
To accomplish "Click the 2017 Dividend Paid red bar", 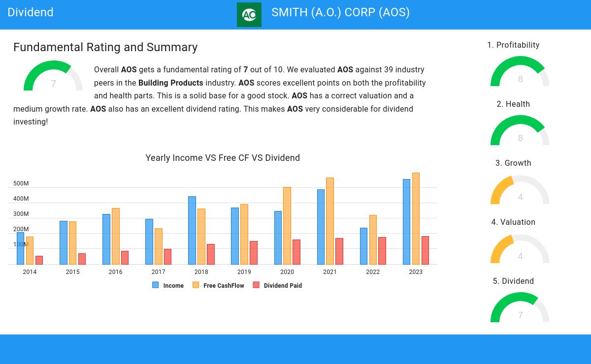I will 168,257.
